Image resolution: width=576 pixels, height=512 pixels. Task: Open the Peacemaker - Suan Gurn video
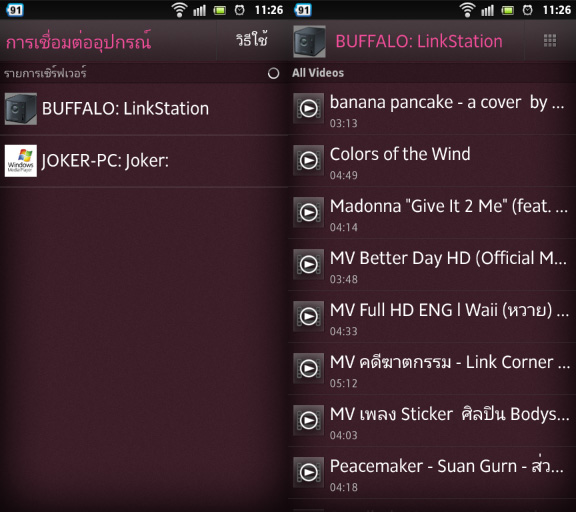[x=432, y=473]
